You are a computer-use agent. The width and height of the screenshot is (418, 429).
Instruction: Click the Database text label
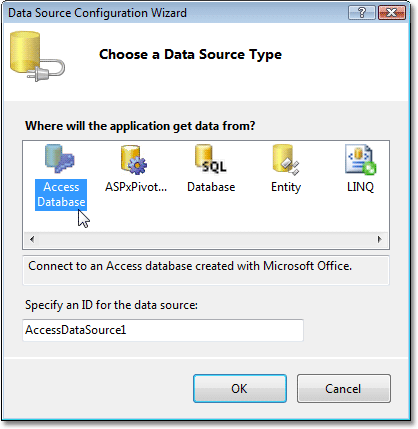click(x=211, y=187)
